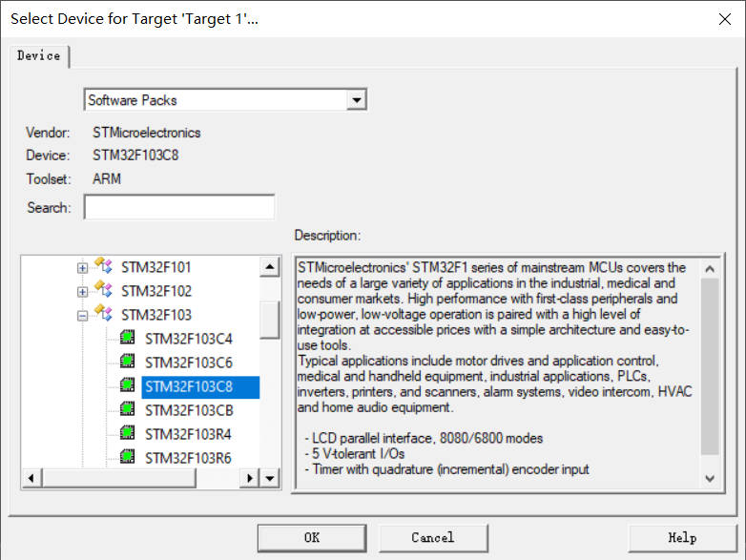Image resolution: width=746 pixels, height=560 pixels.
Task: Click device tree vertical scrollbar thumb
Action: click(x=270, y=321)
